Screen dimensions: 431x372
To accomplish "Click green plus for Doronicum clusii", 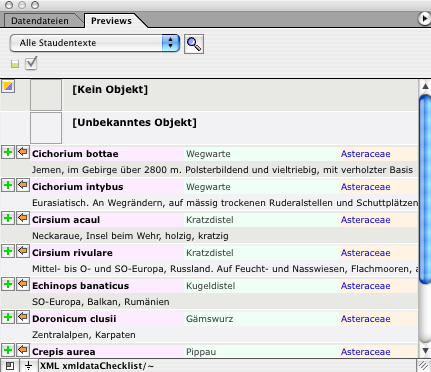I will 8,317.
